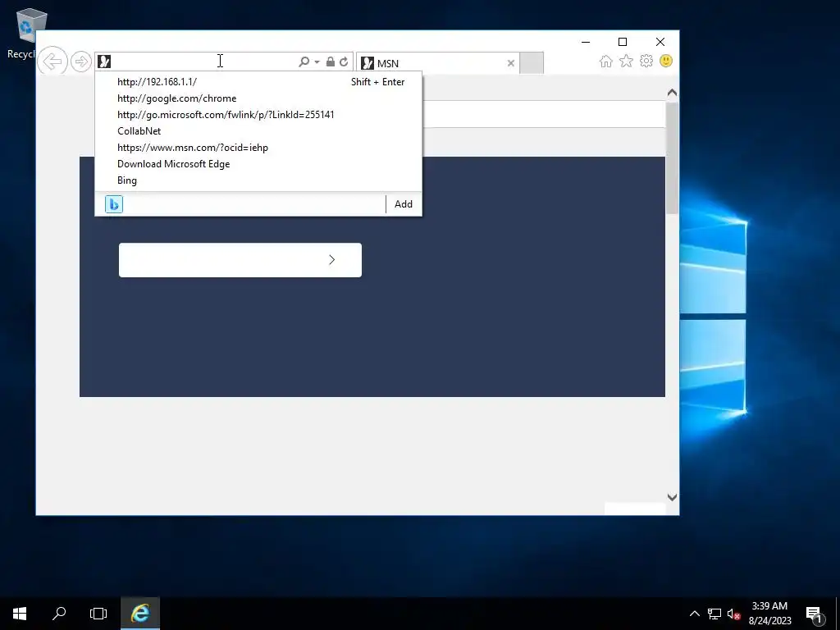This screenshot has height=630, width=840.
Task: Maximize the Internet Explorer window
Action: 623,42
